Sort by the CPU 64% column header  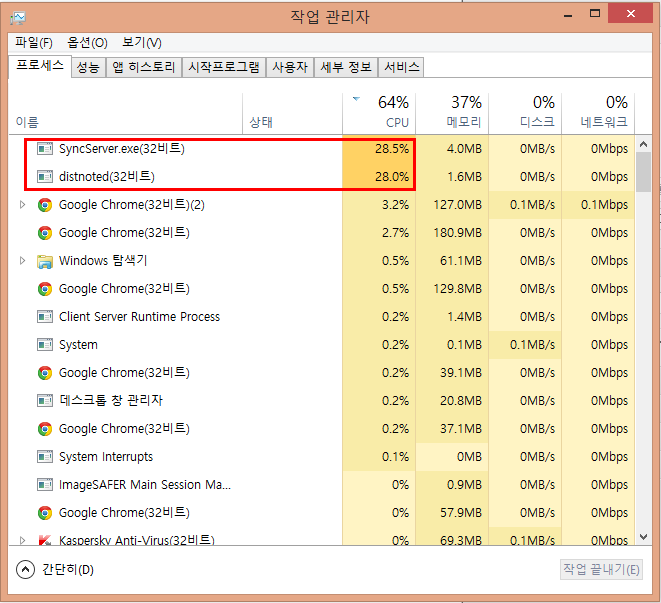(x=379, y=113)
